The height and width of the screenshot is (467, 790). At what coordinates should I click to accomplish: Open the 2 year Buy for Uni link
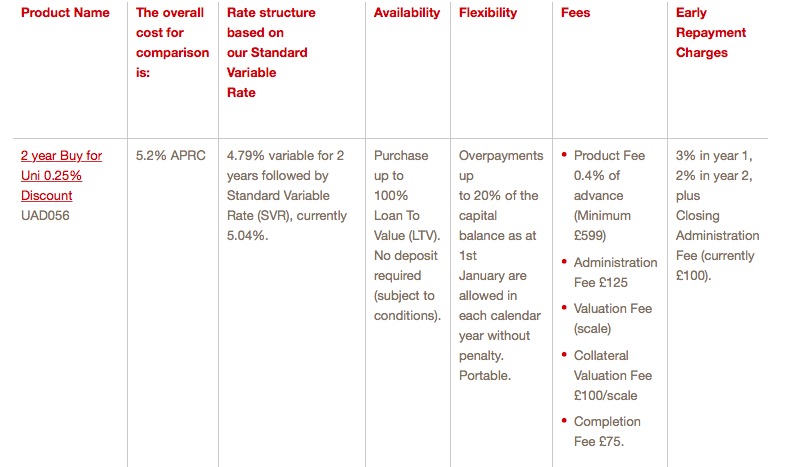coord(61,175)
